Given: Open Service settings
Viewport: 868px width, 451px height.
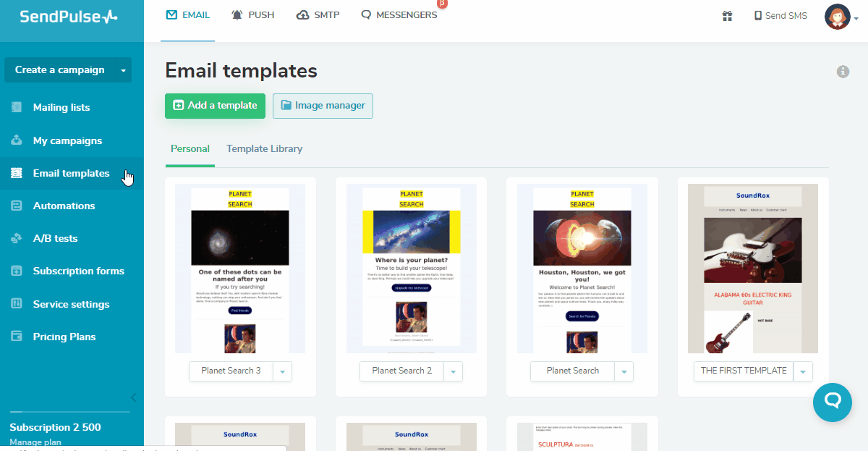Looking at the screenshot, I should point(69,303).
